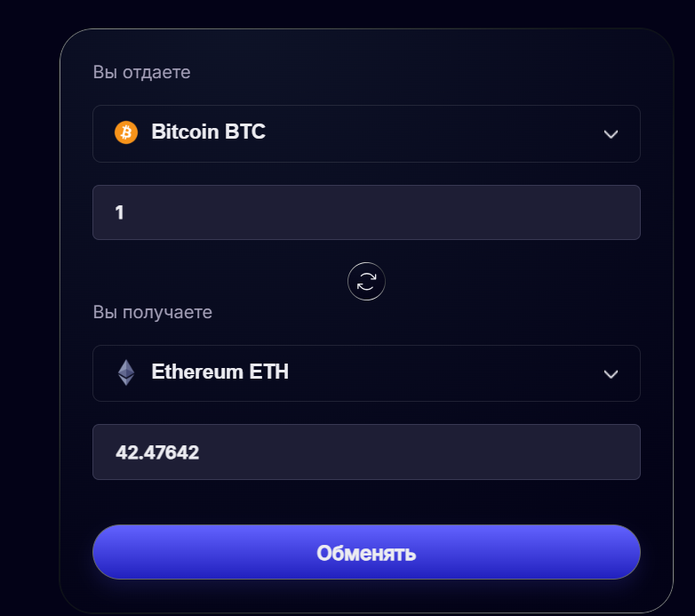Expand the chevron in the Ethereum ETH selector
This screenshot has height=616, width=695.
coord(611,374)
